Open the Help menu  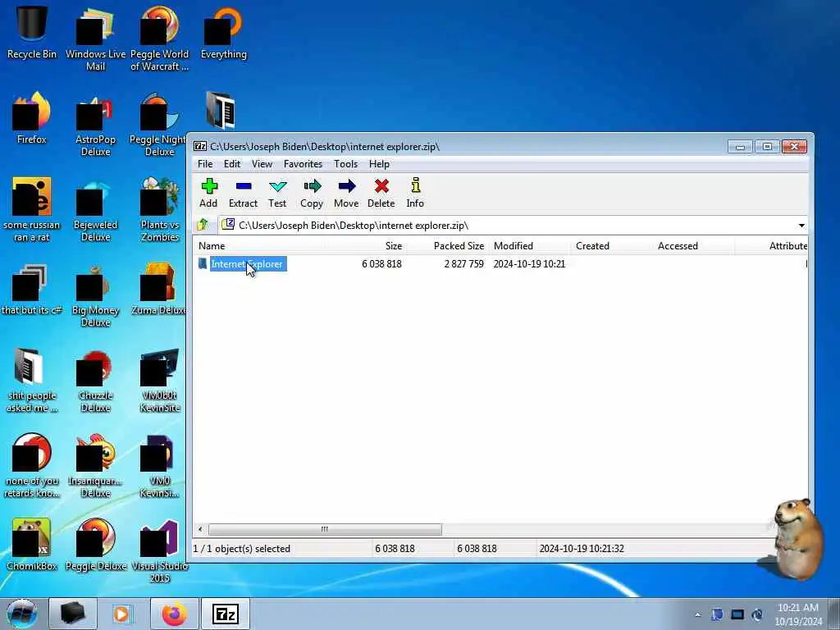point(379,164)
